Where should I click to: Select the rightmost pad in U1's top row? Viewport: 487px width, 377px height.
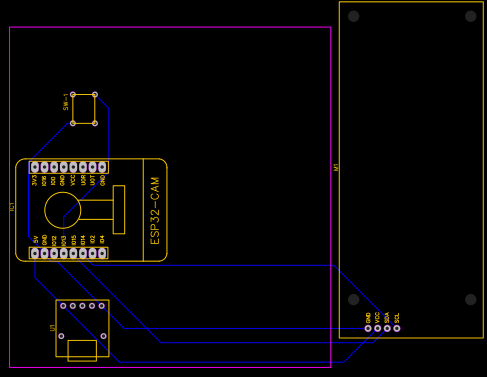pos(102,306)
